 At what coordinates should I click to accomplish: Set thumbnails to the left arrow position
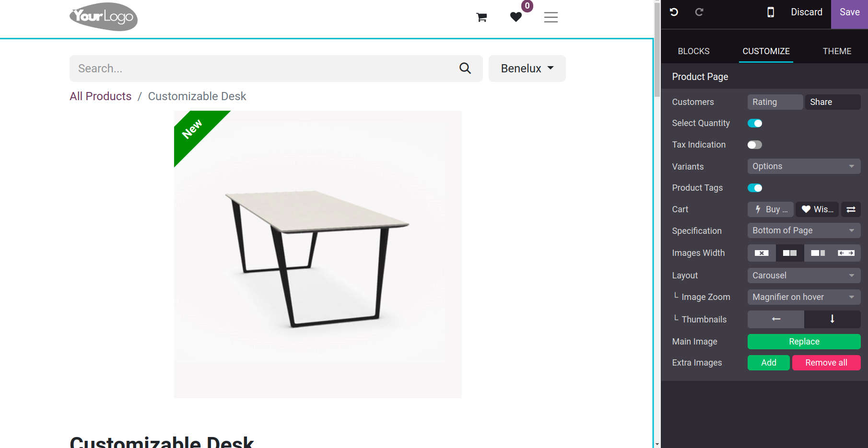point(776,319)
